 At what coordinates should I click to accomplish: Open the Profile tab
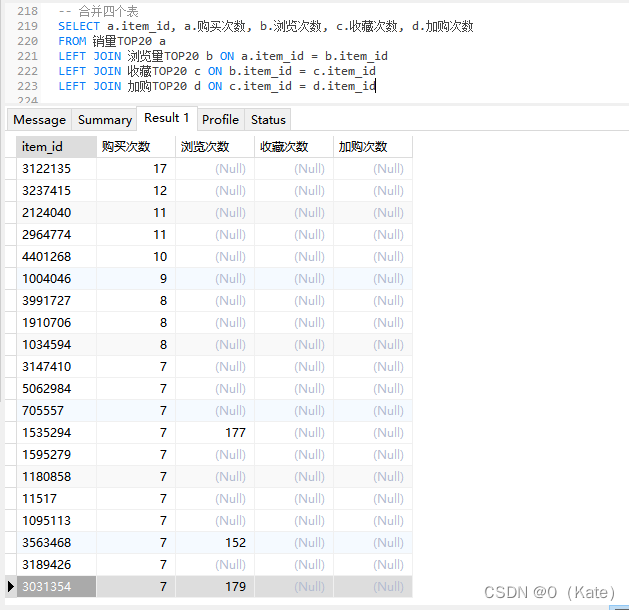point(221,120)
